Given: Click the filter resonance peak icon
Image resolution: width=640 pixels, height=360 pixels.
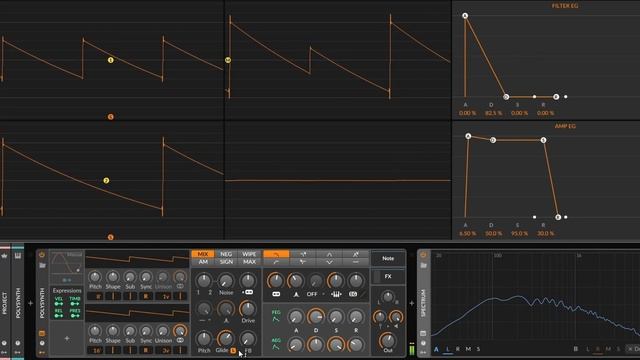Looking at the screenshot, I should pos(296,294).
